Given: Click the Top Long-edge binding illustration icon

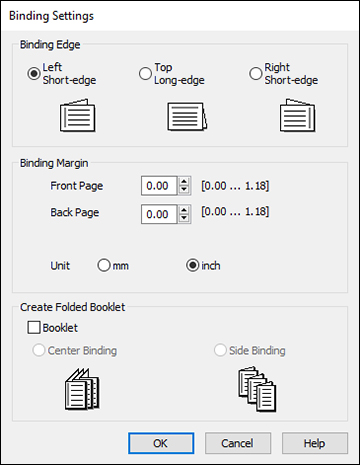Looking at the screenshot, I should click(x=187, y=116).
